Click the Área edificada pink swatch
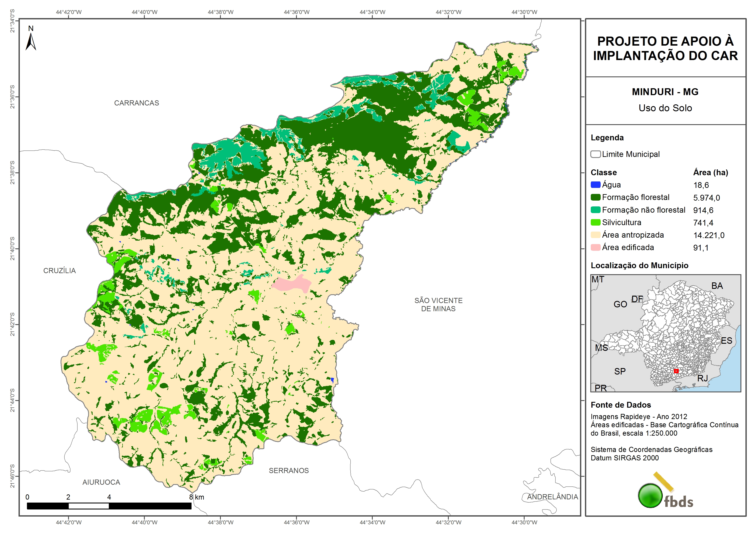756x534 pixels. [x=595, y=247]
